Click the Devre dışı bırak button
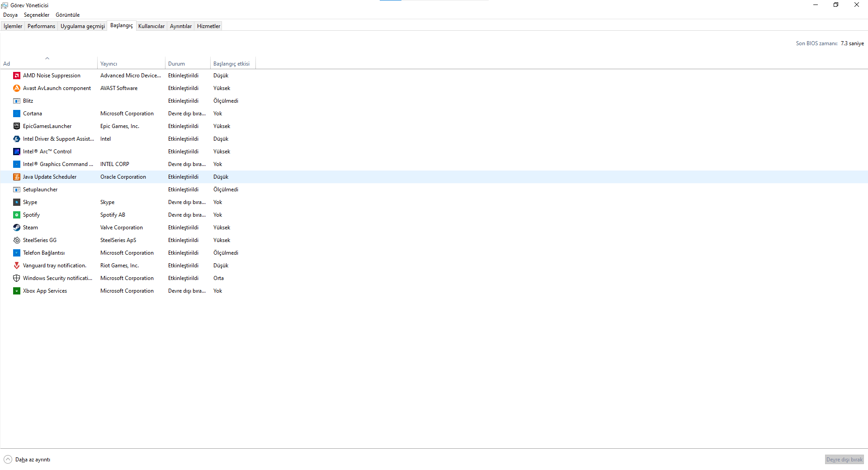Image resolution: width=868 pixels, height=470 pixels. 844,460
